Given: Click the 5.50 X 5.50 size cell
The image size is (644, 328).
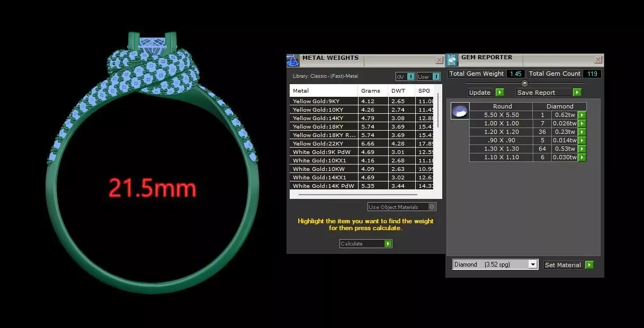Looking at the screenshot, I should point(502,115).
